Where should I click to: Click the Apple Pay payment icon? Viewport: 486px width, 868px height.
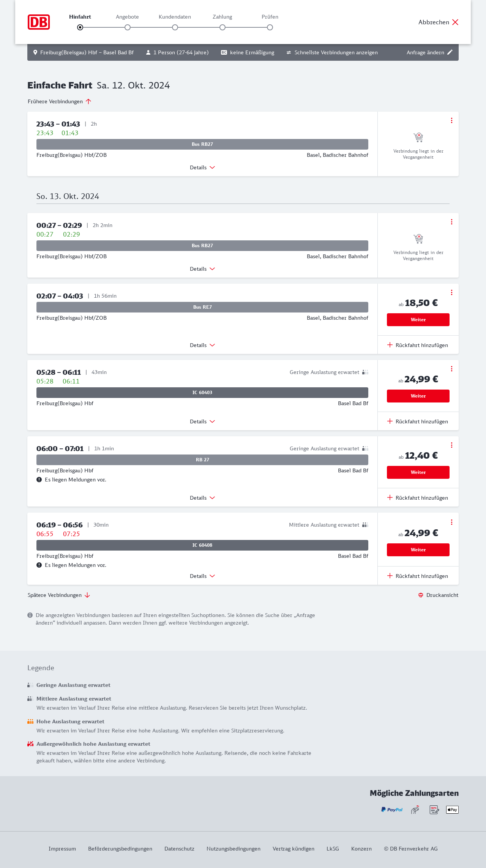click(452, 810)
